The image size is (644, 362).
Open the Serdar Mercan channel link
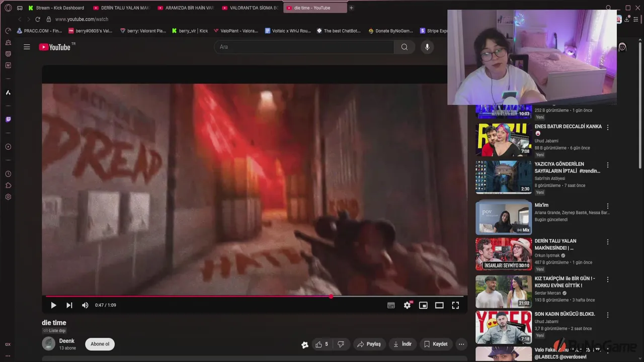coord(548,293)
